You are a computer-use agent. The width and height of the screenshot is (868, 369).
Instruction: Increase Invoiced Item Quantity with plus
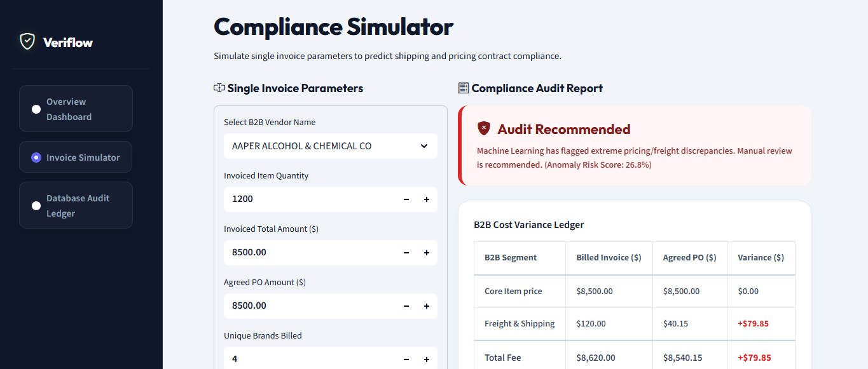[x=427, y=199]
